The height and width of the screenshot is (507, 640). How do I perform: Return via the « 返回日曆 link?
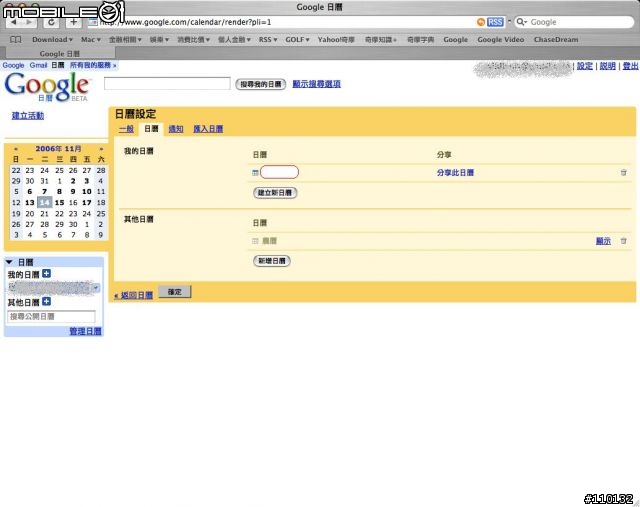pyautogui.click(x=133, y=295)
